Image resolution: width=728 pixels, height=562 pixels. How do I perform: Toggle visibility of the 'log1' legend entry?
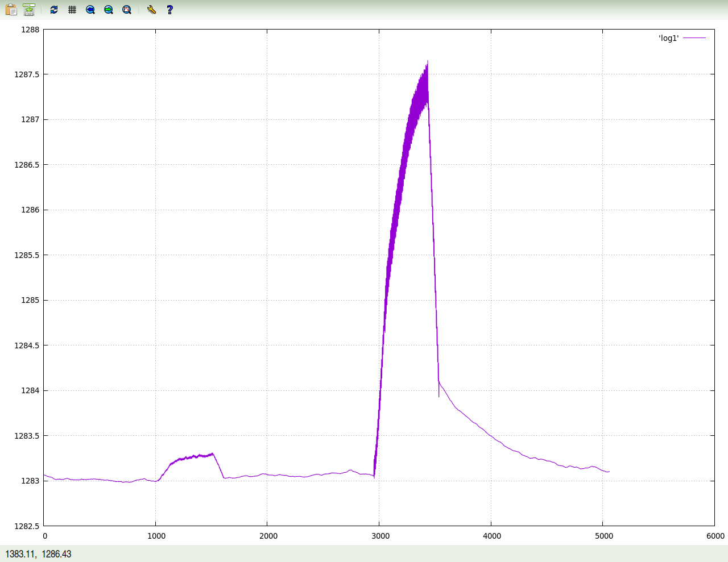tap(668, 38)
